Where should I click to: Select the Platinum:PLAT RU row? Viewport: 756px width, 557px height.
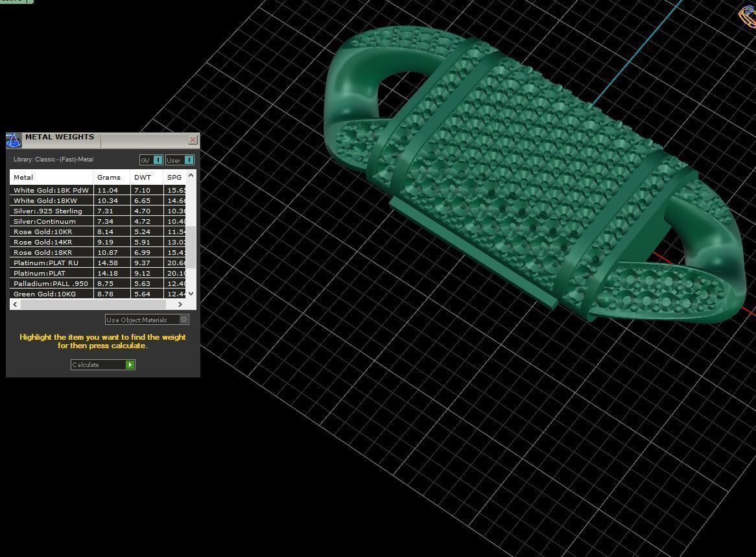click(98, 263)
